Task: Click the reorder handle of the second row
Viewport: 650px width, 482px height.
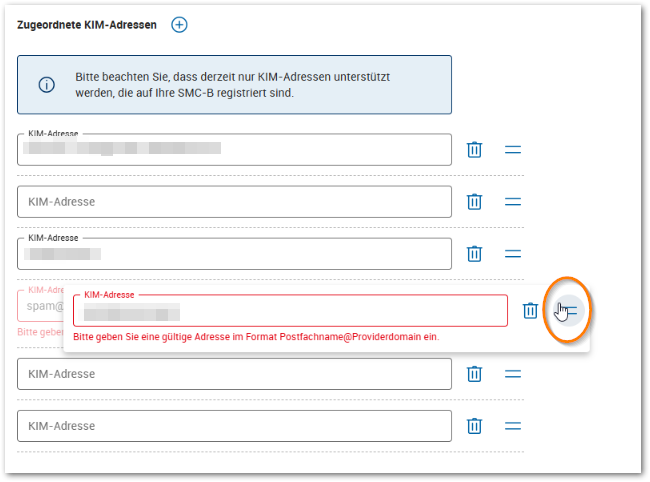Action: (x=513, y=202)
